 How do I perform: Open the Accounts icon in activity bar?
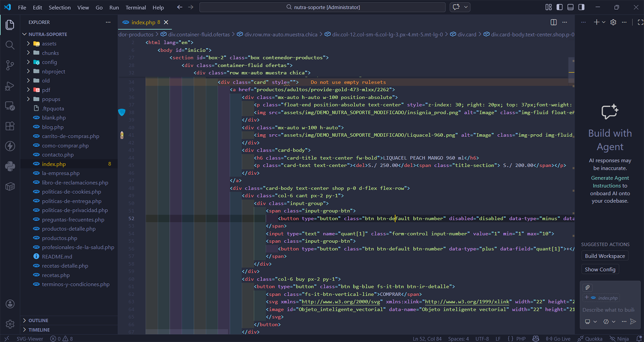pyautogui.click(x=10, y=304)
